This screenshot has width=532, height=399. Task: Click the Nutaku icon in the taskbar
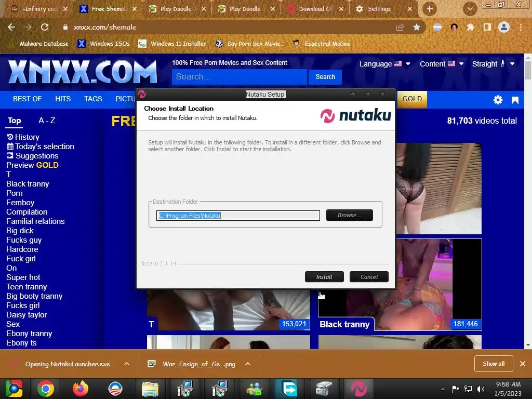[x=358, y=389]
